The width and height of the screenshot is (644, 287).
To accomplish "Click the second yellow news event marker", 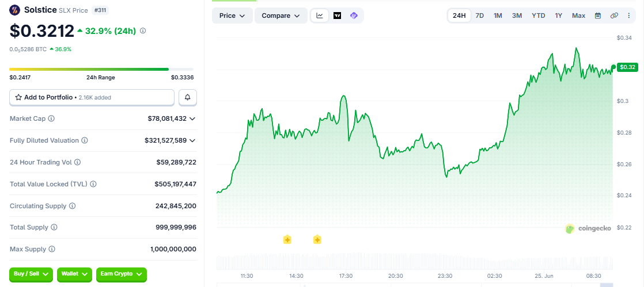I will point(317,239).
